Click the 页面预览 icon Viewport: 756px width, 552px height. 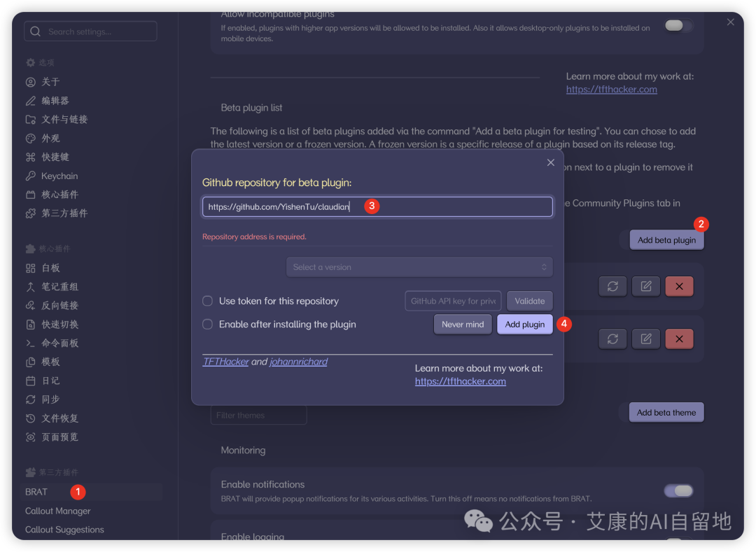point(30,437)
